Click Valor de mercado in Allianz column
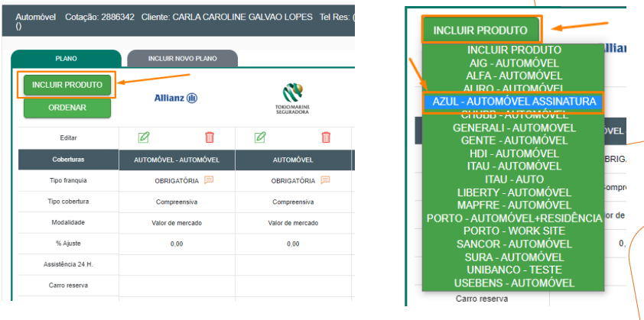Screen dimensions: 644x320 177,223
